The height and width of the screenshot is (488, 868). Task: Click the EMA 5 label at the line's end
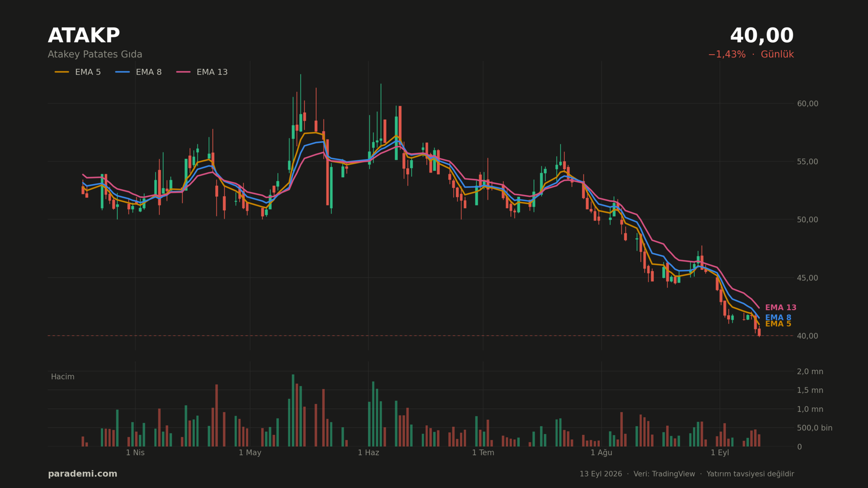[778, 324]
